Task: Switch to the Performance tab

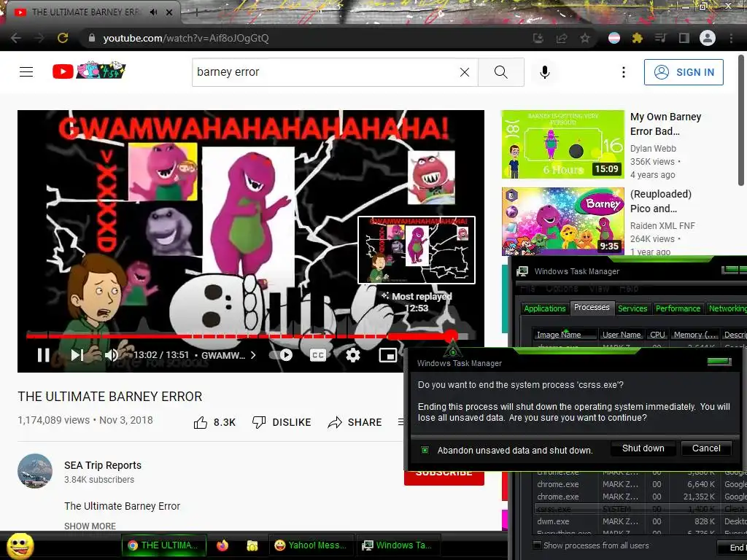Action: tap(678, 308)
